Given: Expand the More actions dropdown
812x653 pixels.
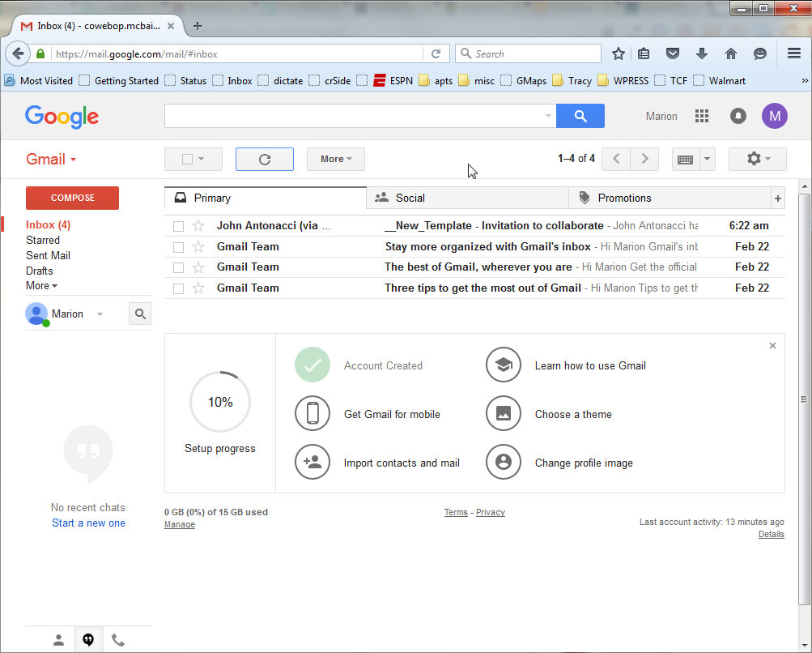Looking at the screenshot, I should [x=335, y=160].
